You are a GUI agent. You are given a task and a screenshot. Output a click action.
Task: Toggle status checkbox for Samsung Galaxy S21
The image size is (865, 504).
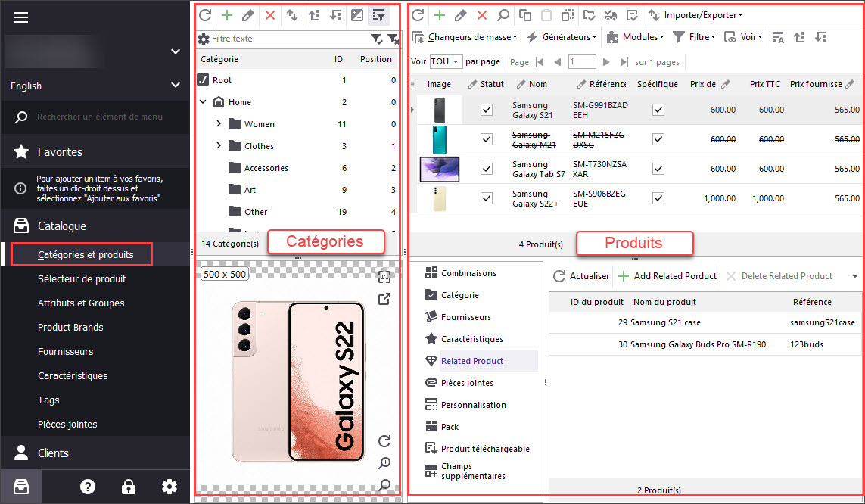click(486, 110)
